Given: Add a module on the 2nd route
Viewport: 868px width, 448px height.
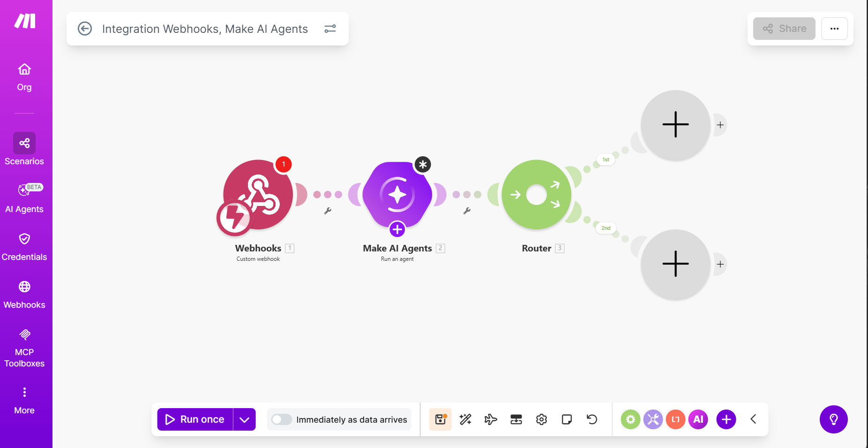Looking at the screenshot, I should (x=676, y=264).
